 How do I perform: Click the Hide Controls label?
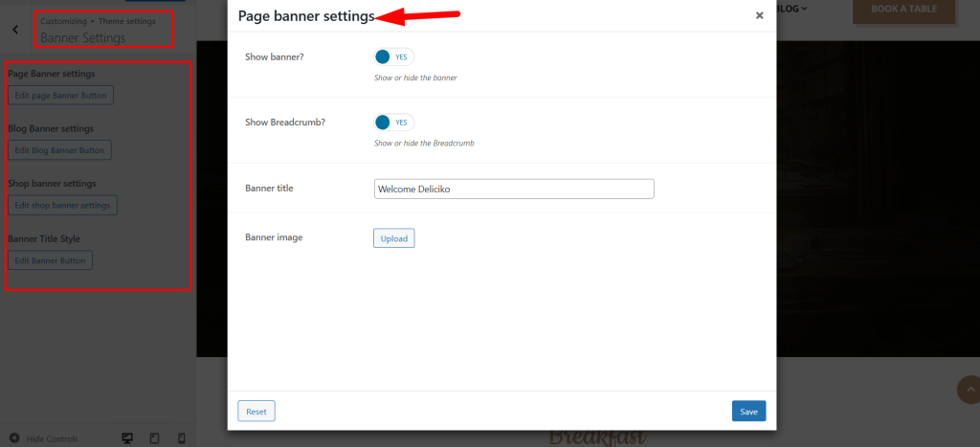[52, 439]
